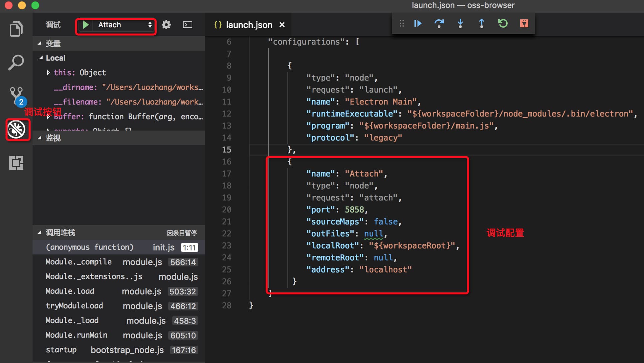This screenshot has height=363, width=644.
Task: Collapse the Local variables scope
Action: pyautogui.click(x=41, y=58)
